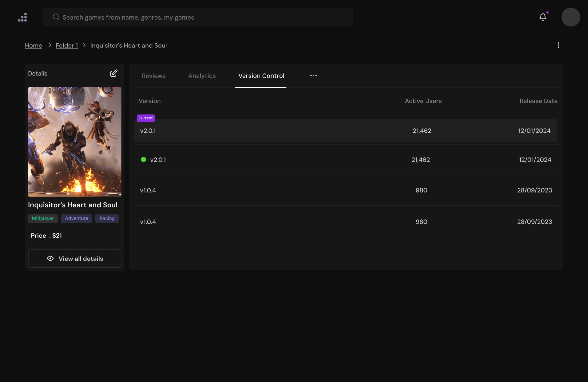Click the green status dot on v2.0.1
The image size is (588, 382).
[143, 159]
